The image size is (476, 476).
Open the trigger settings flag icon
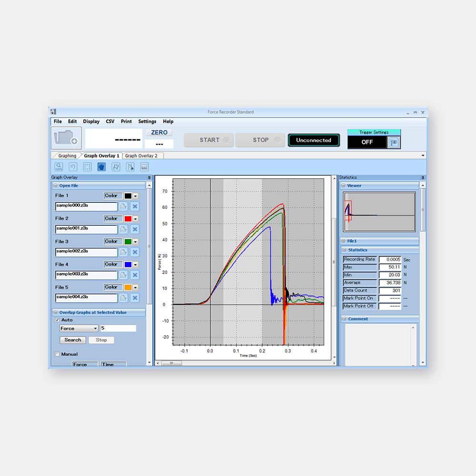(x=394, y=142)
